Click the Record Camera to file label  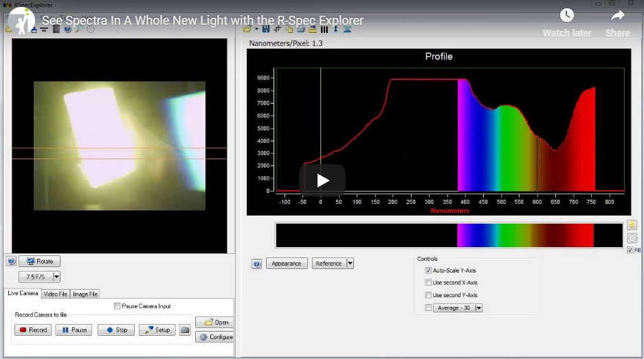(x=41, y=314)
